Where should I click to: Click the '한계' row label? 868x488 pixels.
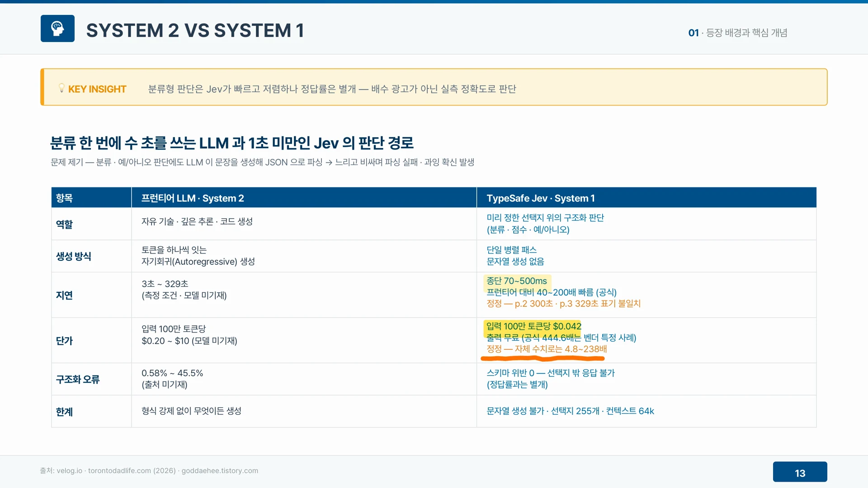[x=64, y=412]
